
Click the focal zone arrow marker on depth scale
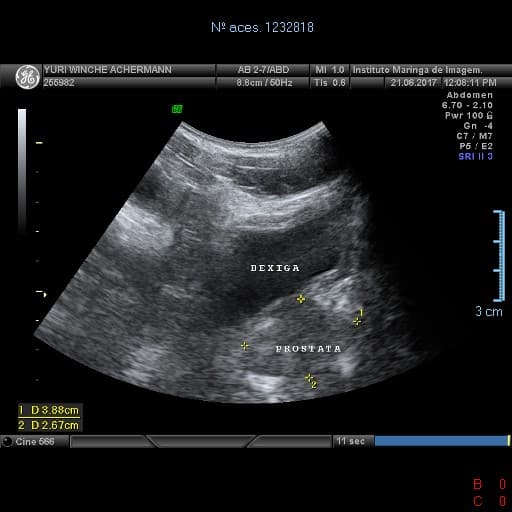point(41,293)
